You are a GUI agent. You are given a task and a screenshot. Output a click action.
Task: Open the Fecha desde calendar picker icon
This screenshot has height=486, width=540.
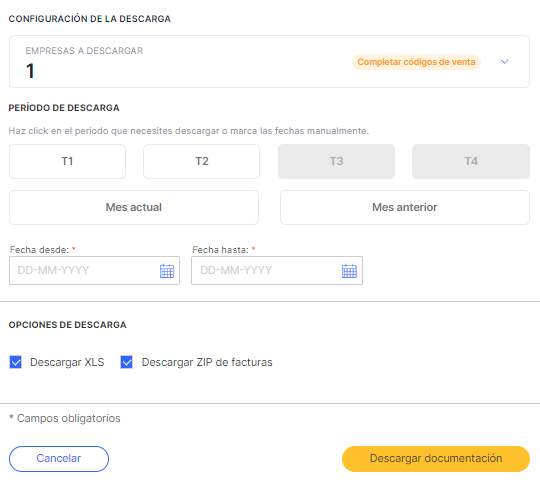tap(167, 271)
